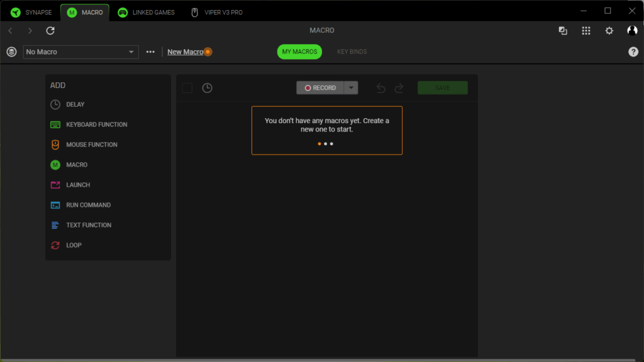Tick the select-all checkbox in macro editor
Image resolution: width=644 pixels, height=362 pixels.
[x=187, y=88]
